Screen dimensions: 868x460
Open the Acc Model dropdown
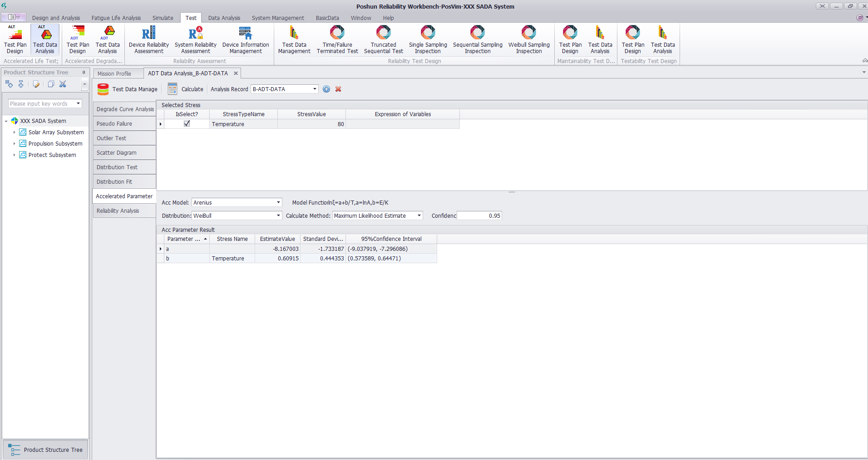[x=278, y=202]
